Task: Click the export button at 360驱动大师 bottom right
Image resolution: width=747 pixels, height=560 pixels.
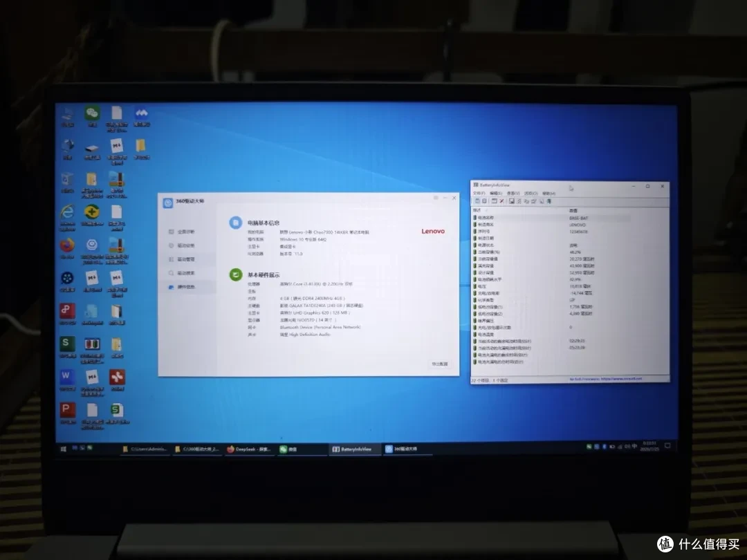Action: [x=440, y=364]
